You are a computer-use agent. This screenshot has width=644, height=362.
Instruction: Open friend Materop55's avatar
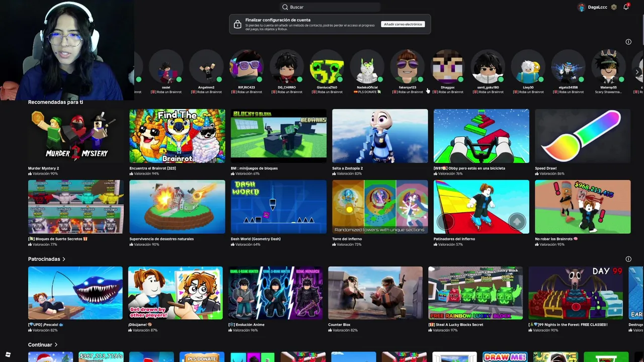(609, 67)
